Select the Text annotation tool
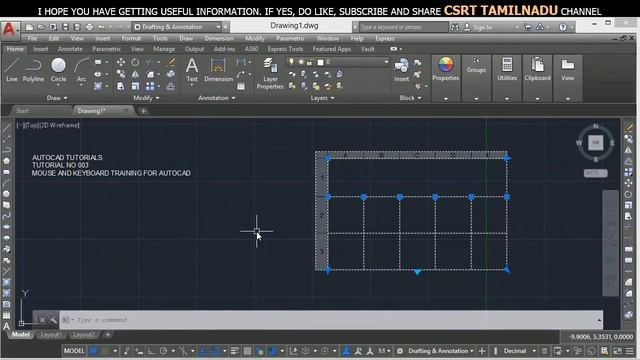The width and height of the screenshot is (640, 360). click(192, 70)
